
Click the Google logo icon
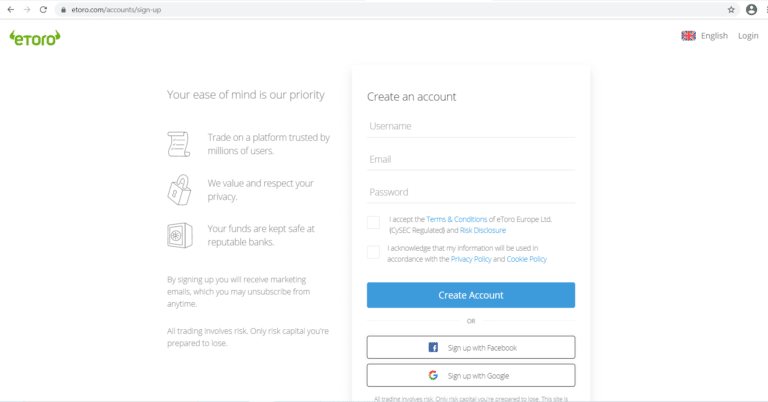pyautogui.click(x=433, y=375)
